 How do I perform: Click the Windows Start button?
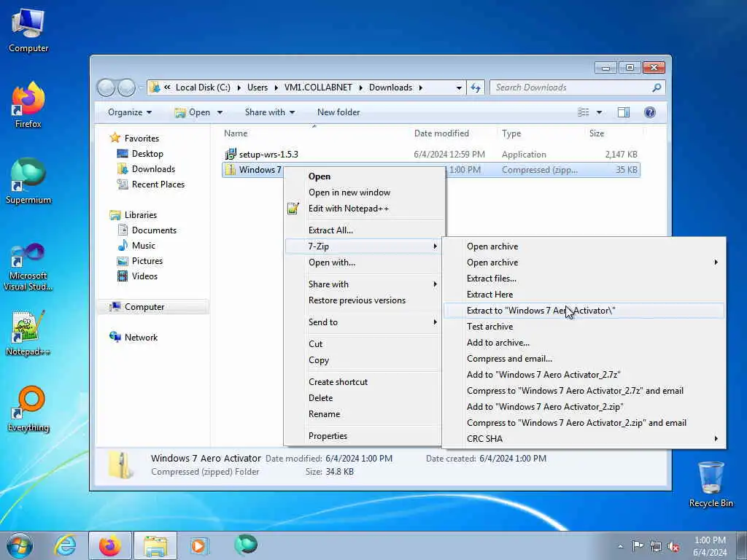20,545
